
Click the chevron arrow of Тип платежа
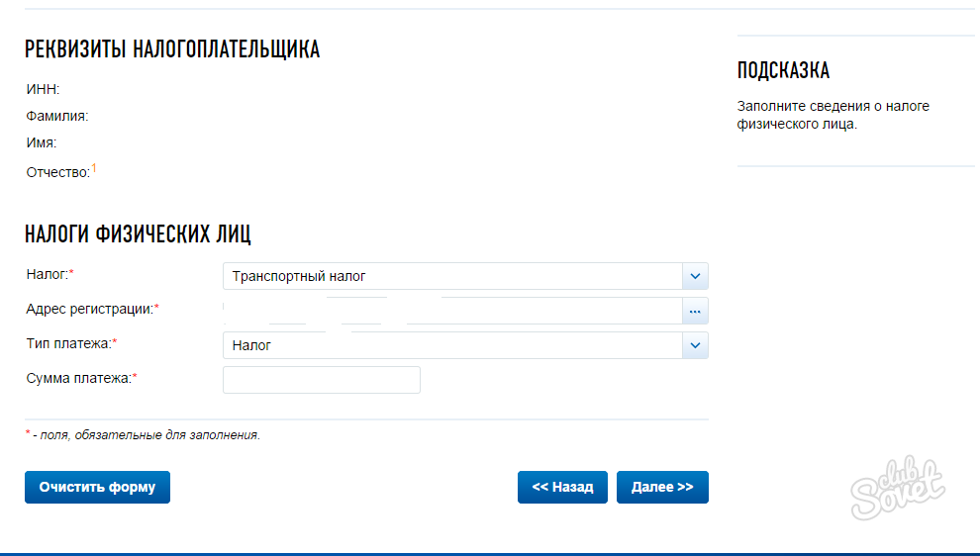click(695, 345)
